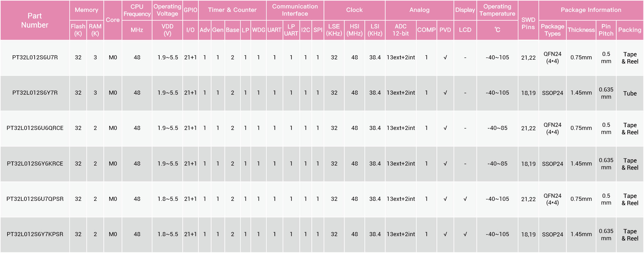Select the SWD Pins column header

tap(528, 23)
